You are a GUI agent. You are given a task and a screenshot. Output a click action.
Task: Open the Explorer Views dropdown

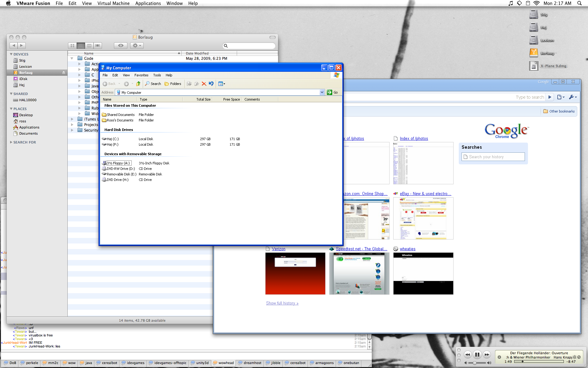tap(222, 84)
